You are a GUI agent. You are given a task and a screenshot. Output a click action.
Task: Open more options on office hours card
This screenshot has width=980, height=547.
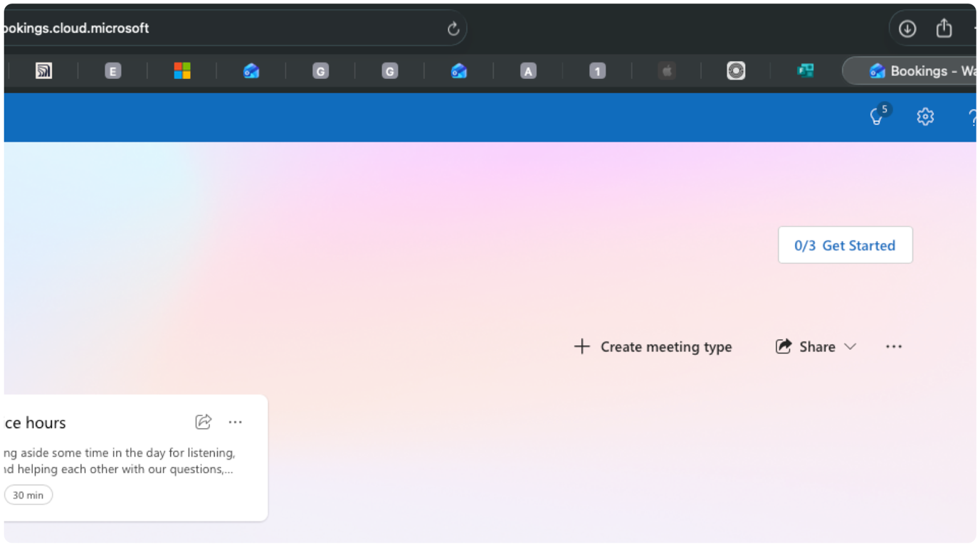click(236, 423)
